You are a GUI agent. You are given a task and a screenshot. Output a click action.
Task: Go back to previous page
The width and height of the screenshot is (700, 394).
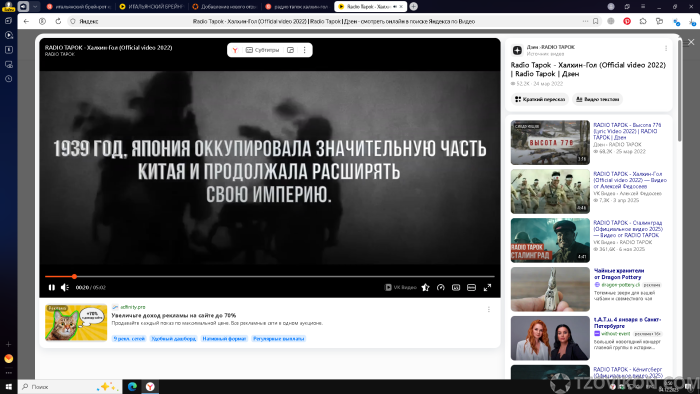(26, 21)
